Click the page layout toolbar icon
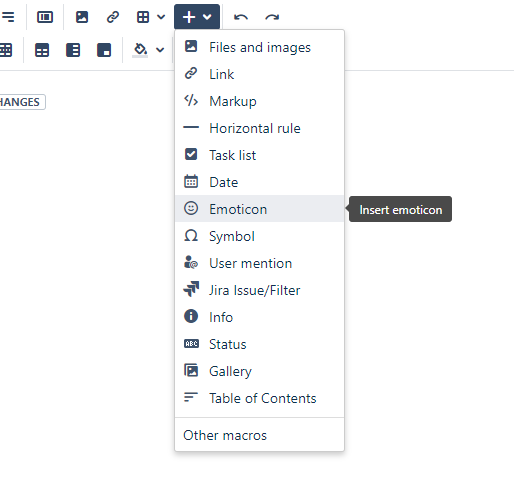 (45, 17)
